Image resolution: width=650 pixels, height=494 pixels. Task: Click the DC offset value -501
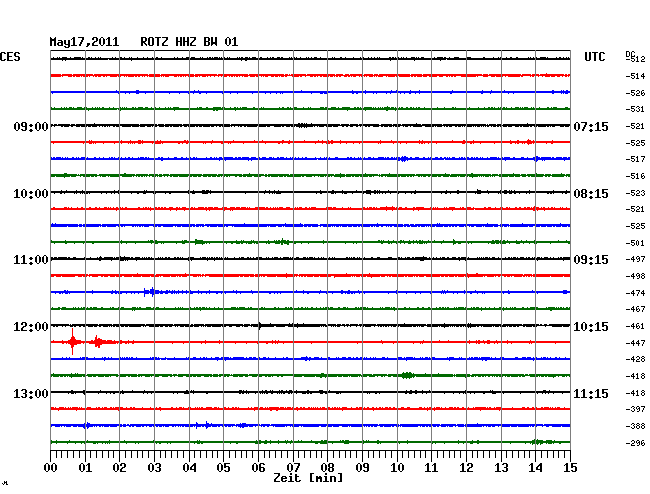[x=635, y=243]
